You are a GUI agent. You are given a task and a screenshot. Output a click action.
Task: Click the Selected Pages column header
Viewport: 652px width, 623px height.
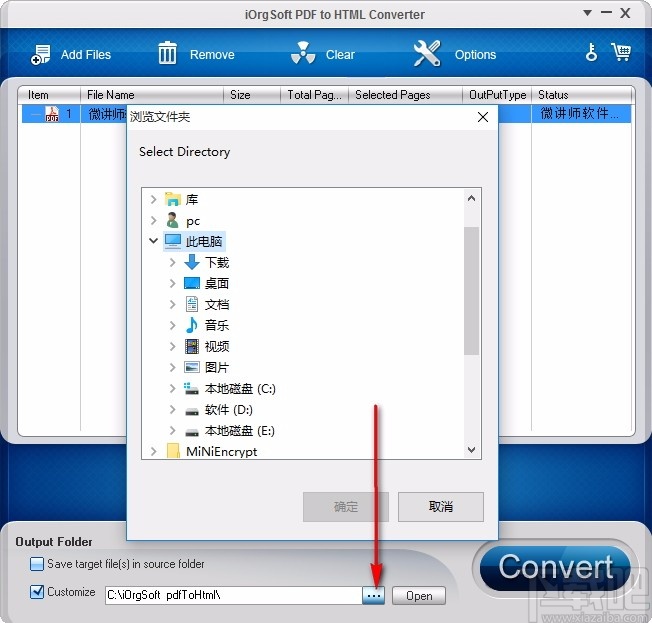coord(405,95)
